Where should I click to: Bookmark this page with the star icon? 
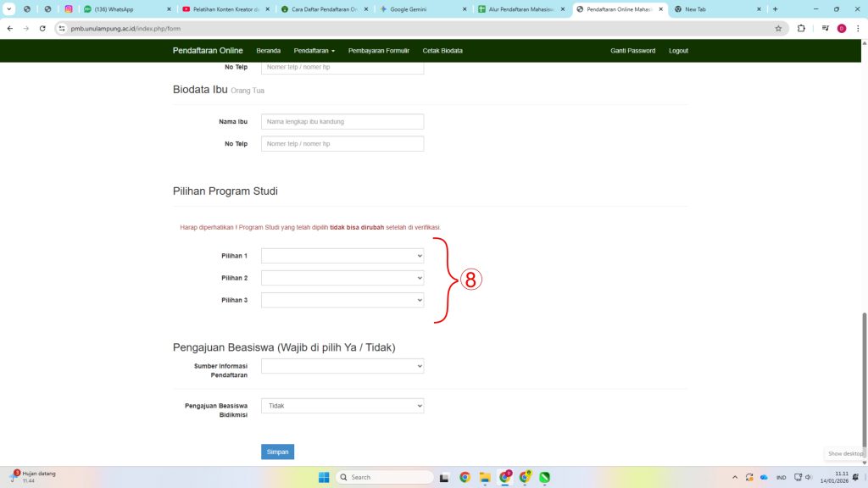[778, 28]
